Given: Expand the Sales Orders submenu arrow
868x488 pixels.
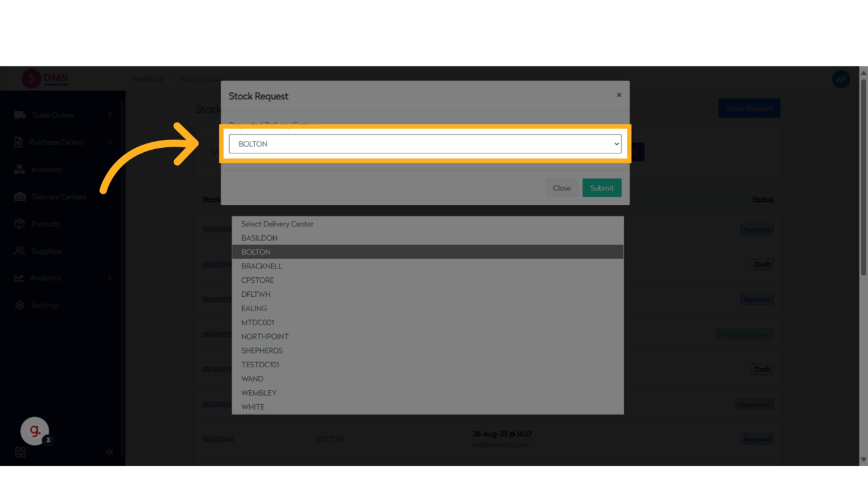Looking at the screenshot, I should coord(110,115).
